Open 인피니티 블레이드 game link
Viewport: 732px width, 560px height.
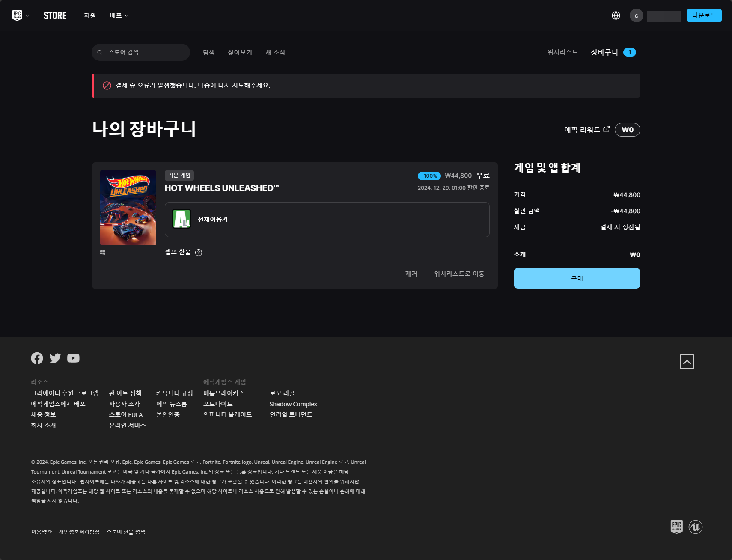click(228, 414)
